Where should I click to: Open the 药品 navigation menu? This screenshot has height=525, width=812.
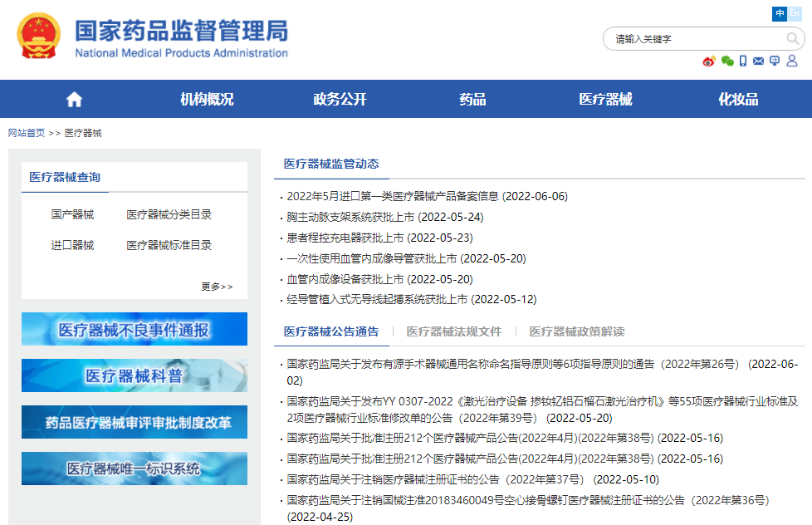pyautogui.click(x=472, y=99)
